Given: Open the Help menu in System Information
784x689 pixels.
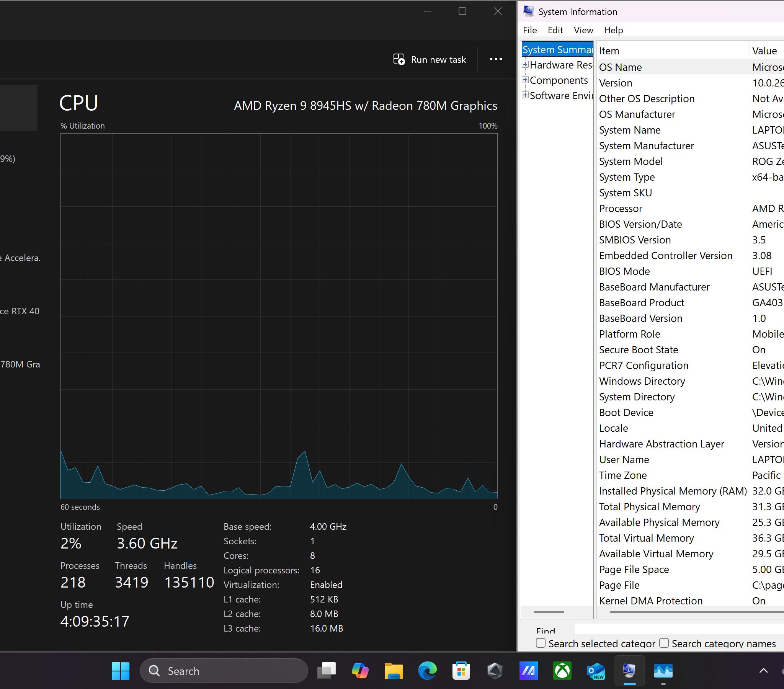Looking at the screenshot, I should tap(613, 30).
